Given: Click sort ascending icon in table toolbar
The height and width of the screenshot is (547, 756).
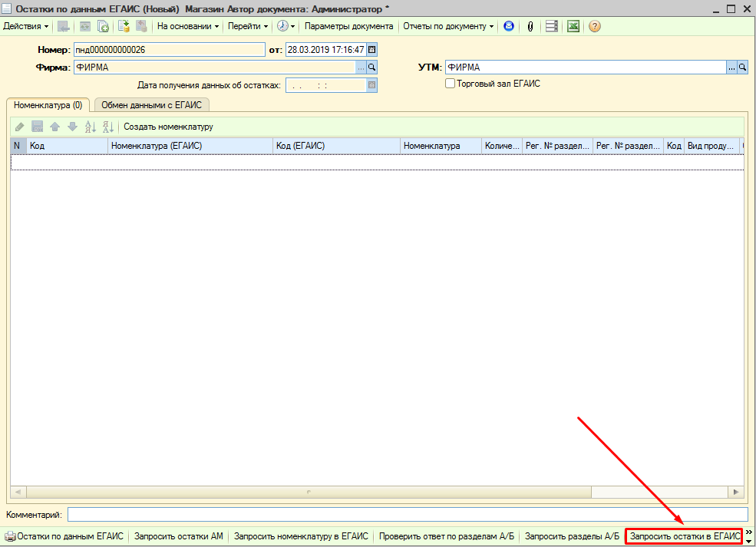Looking at the screenshot, I should click(x=90, y=127).
